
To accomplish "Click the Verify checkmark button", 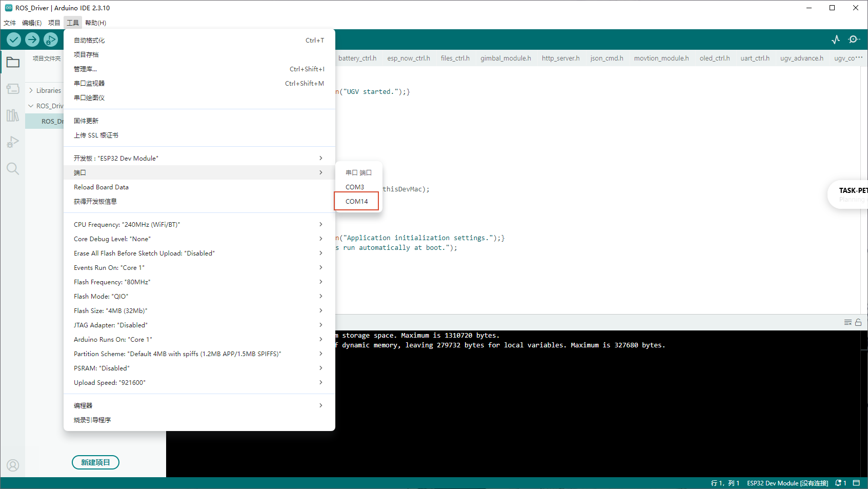I will (14, 40).
